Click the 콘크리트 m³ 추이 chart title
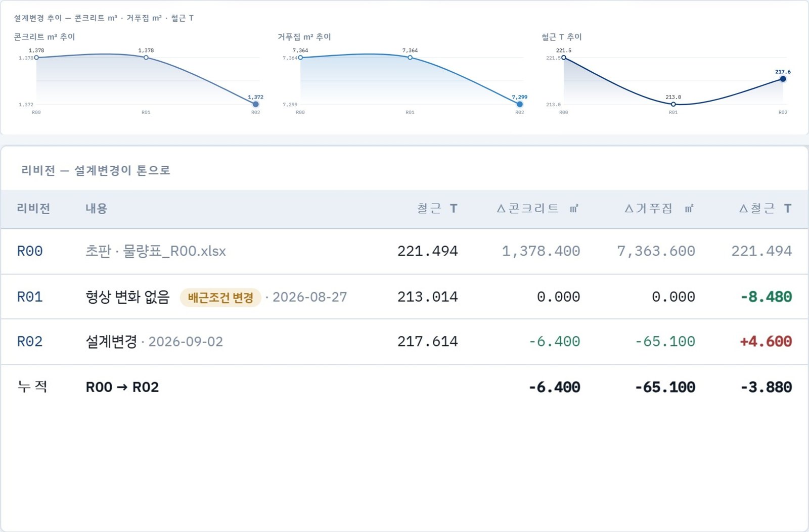The image size is (809, 532). click(x=44, y=37)
